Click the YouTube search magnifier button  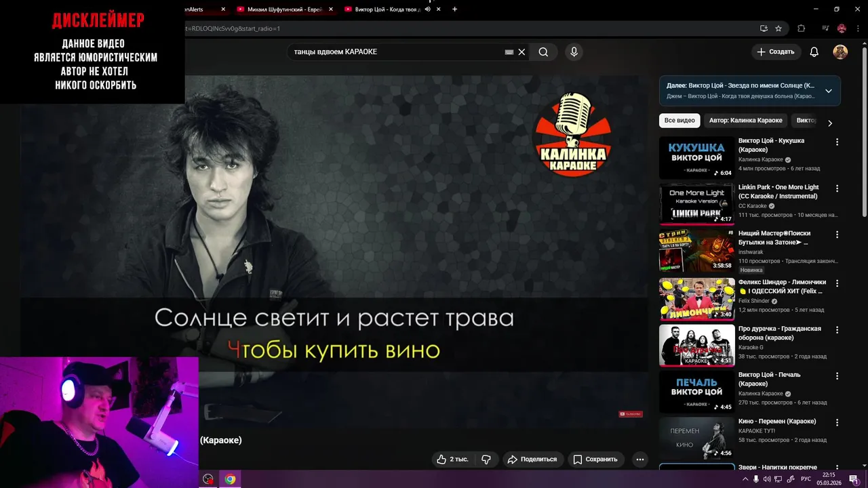click(x=543, y=52)
